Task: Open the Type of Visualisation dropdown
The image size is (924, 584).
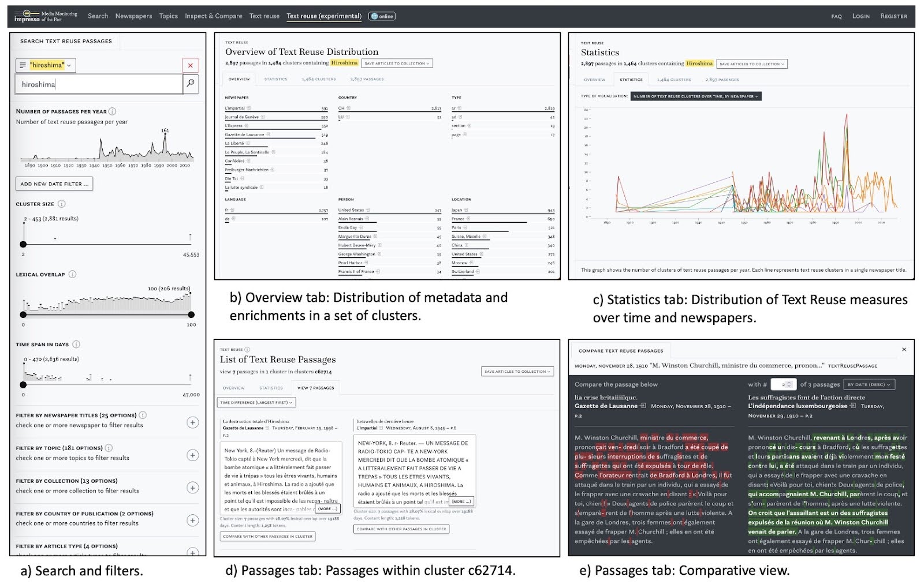Action: pos(695,96)
